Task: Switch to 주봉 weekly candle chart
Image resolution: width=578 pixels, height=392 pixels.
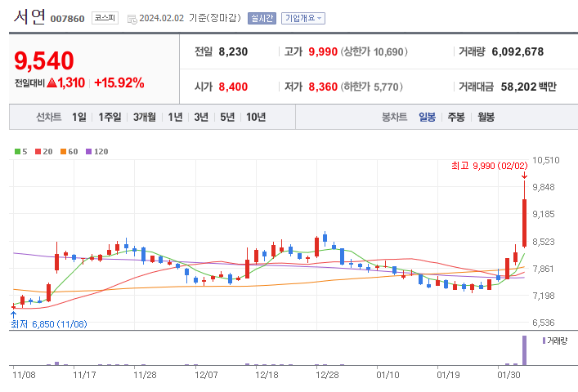Action: click(x=456, y=117)
